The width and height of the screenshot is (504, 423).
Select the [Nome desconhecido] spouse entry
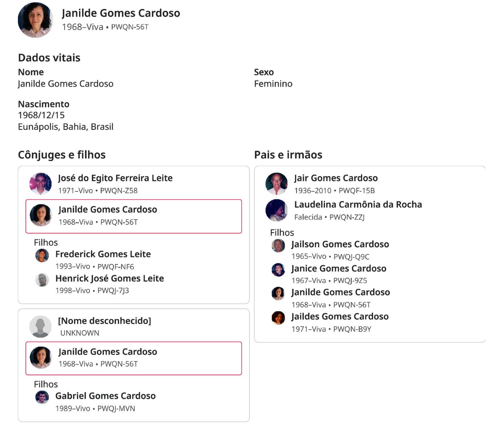click(104, 321)
